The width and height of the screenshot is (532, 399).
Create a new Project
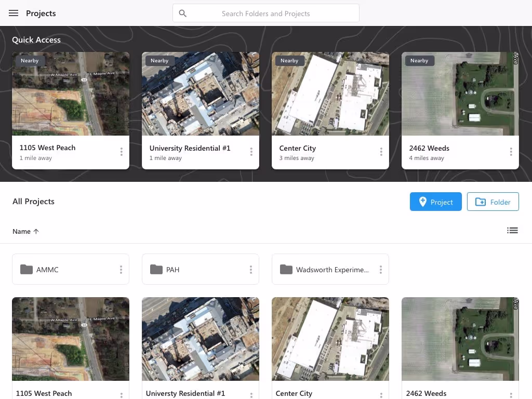(x=435, y=202)
